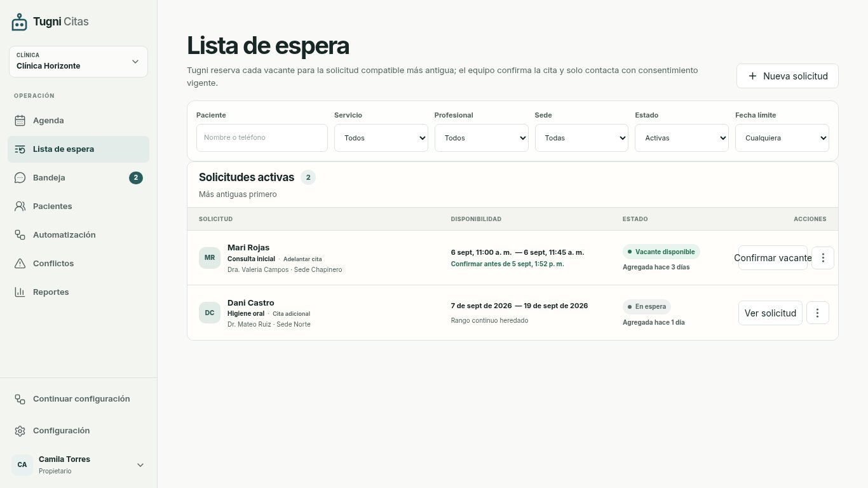Click the MR avatar for Mari Rojas
Viewport: 868px width, 488px height.
[210, 258]
